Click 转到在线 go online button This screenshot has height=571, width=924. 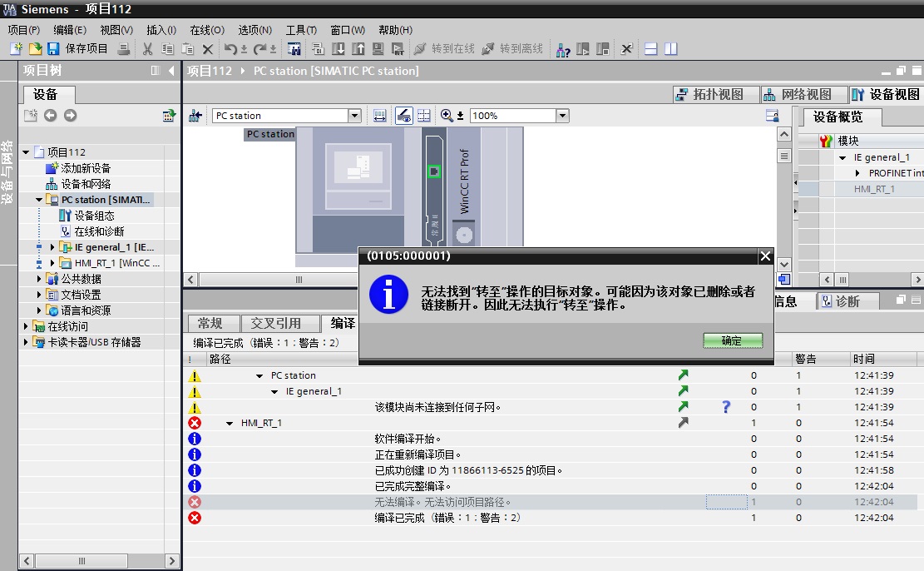pyautogui.click(x=444, y=49)
